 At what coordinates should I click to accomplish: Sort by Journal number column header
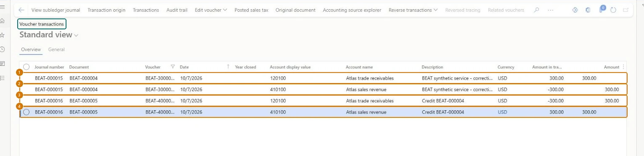pyautogui.click(x=49, y=67)
